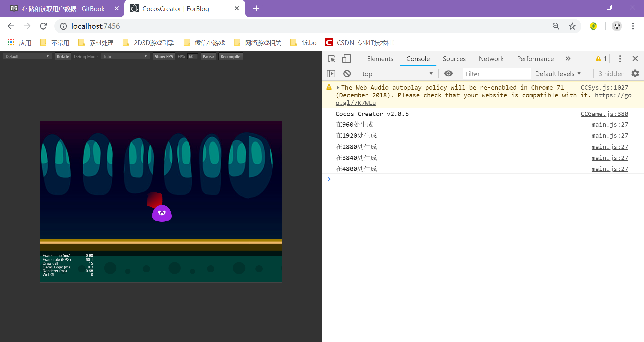Open the Debug Mode Info dropdown
The height and width of the screenshot is (342, 644).
click(x=125, y=56)
